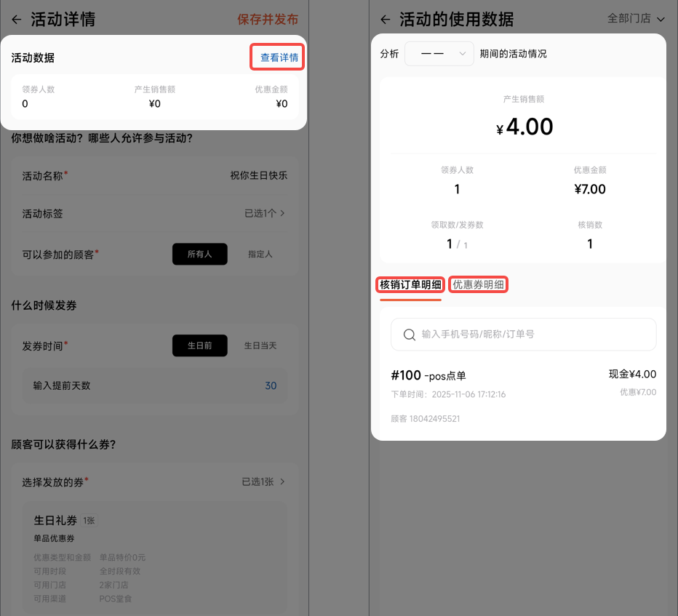Switch to the 优惠券明细 tab

pos(478,284)
